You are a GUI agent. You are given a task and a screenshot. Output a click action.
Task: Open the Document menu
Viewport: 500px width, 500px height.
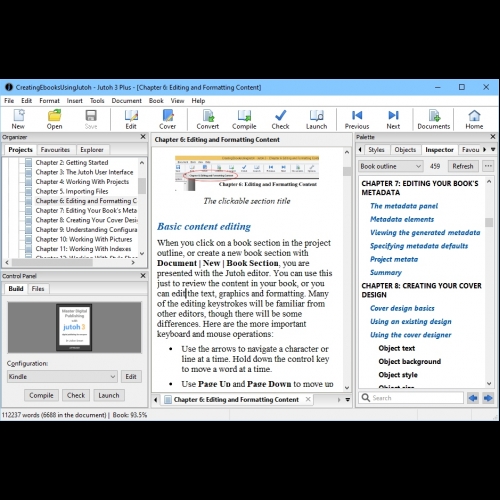coord(126,101)
